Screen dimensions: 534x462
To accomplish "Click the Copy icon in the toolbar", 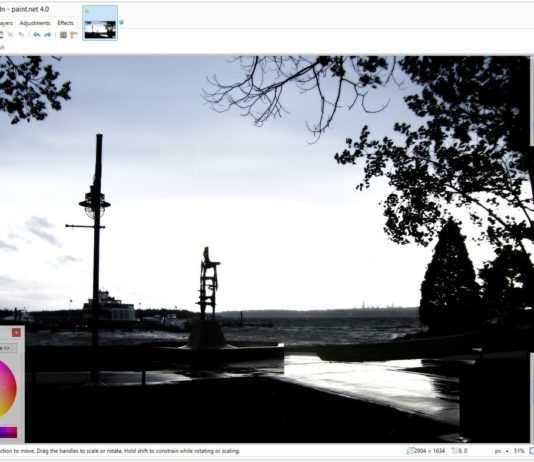I will (21, 35).
